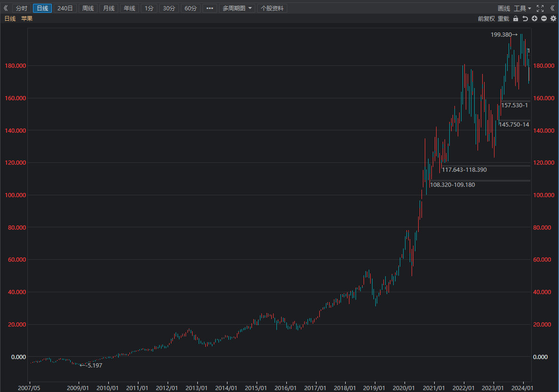
Task: Click the 117.643-118.390 gap label
Action: tap(464, 169)
